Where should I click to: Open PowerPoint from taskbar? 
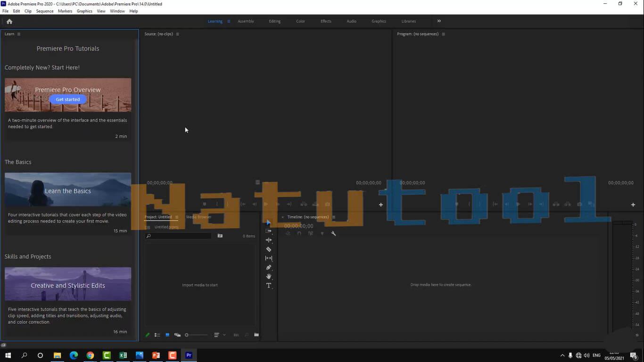pyautogui.click(x=156, y=355)
